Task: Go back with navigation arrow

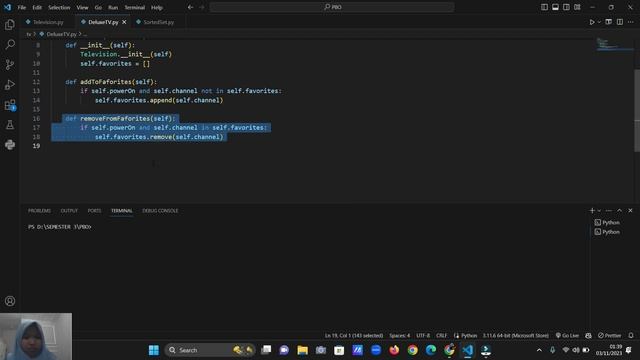Action: point(190,7)
